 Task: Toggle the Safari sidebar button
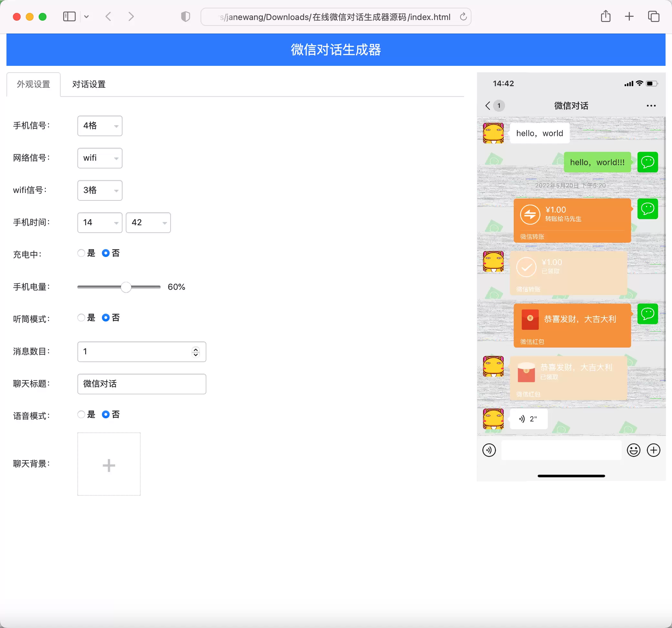point(69,16)
